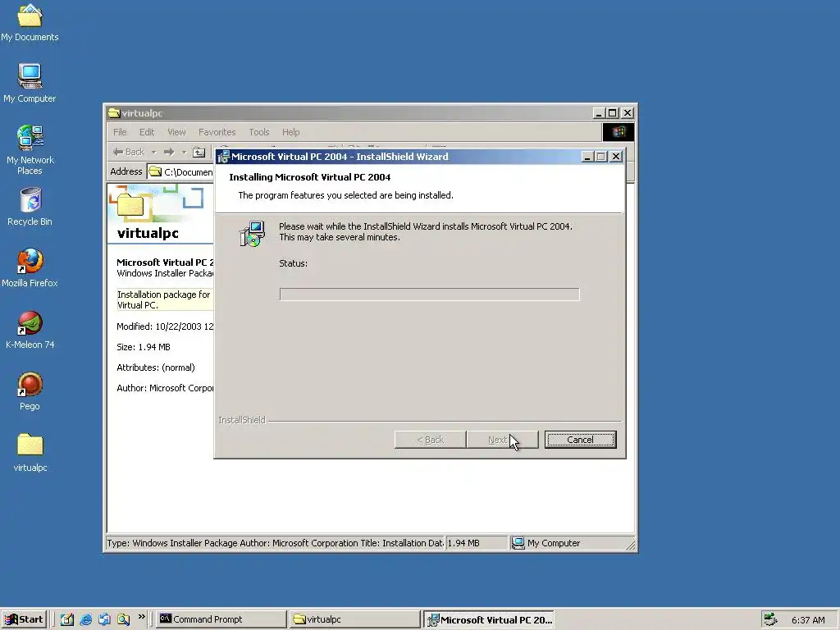Click the folder icon in Address bar
This screenshot has width=840, height=630.
coord(155,171)
